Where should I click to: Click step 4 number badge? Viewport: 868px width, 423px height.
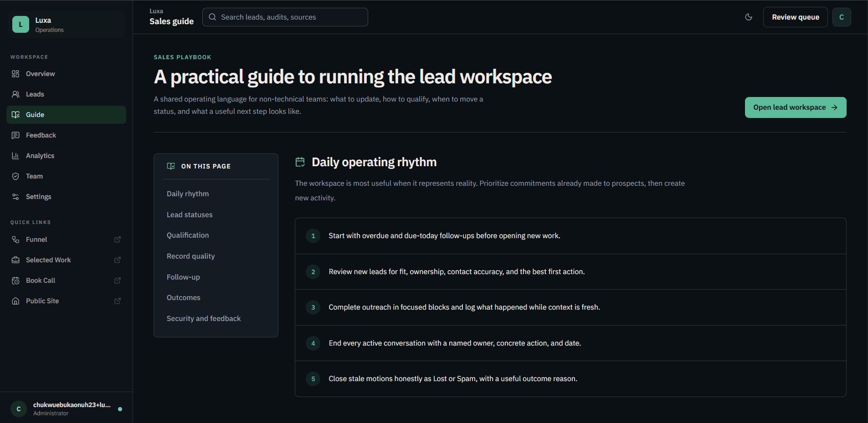click(313, 343)
